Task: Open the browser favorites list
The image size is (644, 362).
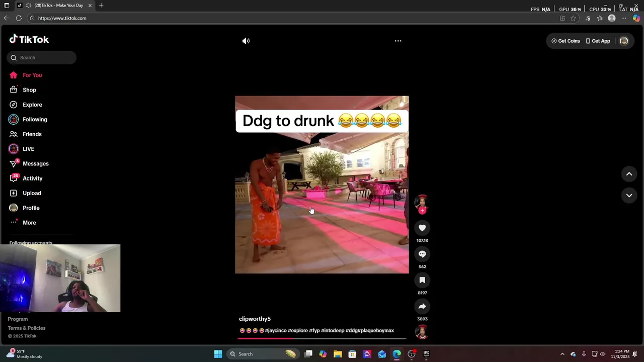Action: (600, 18)
